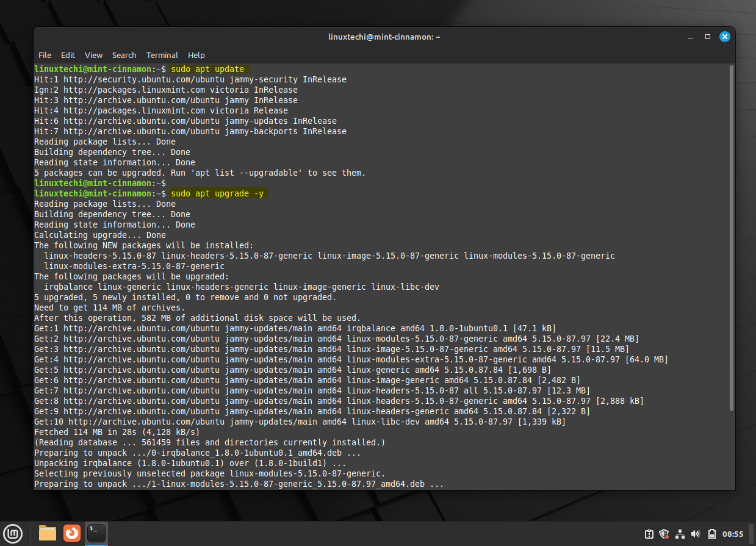Click the 'Hit:1' jammy-security InRelease line
This screenshot has width=756, height=546.
[x=190, y=79]
